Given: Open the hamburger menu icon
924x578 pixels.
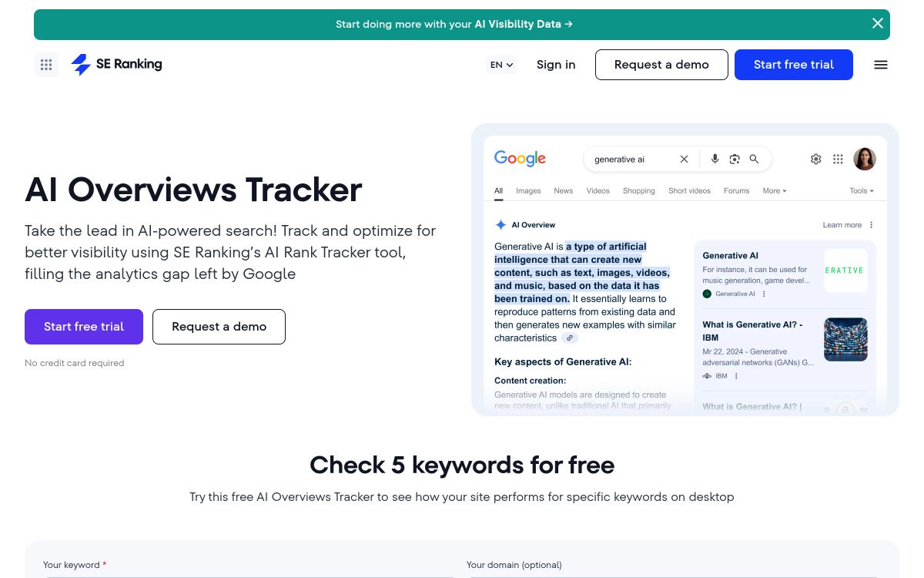Looking at the screenshot, I should [881, 65].
